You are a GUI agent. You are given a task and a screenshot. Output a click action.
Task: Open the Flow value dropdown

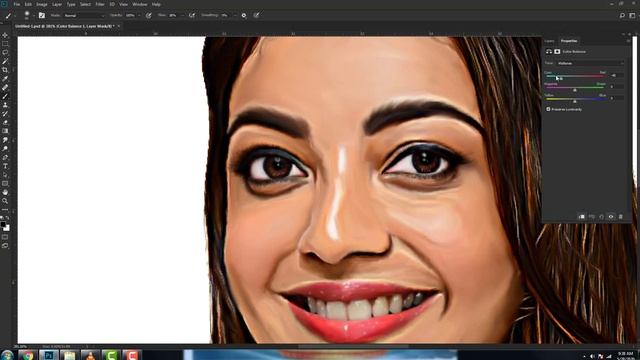click(182, 16)
